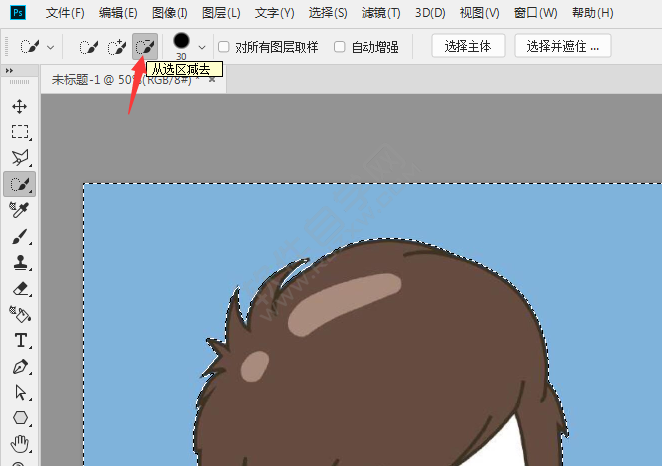Open the 图像(I) menu
The height and width of the screenshot is (466, 662).
pyautogui.click(x=170, y=13)
